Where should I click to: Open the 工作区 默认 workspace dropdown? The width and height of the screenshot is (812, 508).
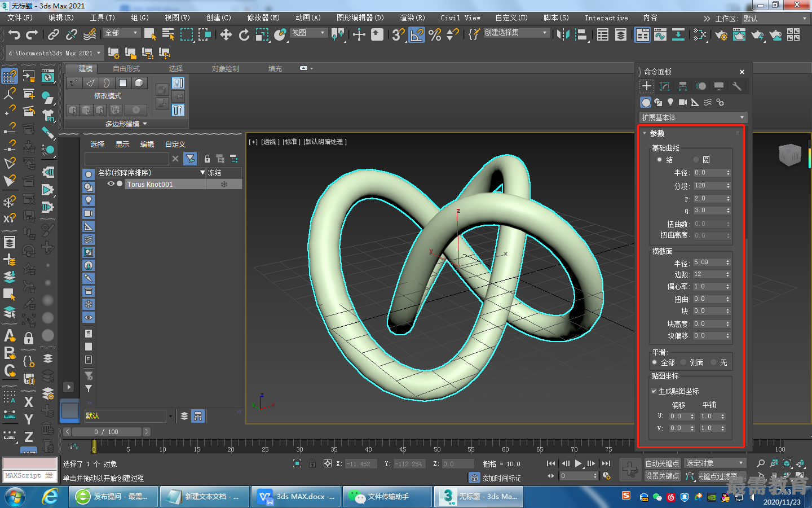[776, 19]
